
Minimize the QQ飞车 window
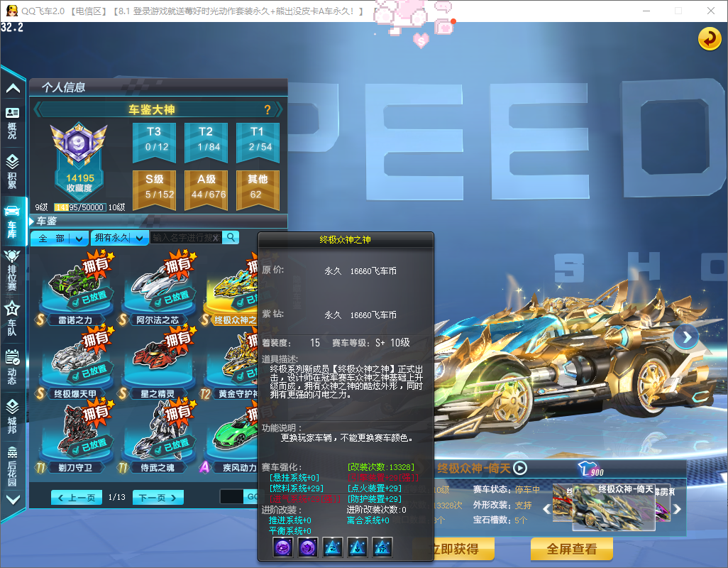(x=646, y=11)
